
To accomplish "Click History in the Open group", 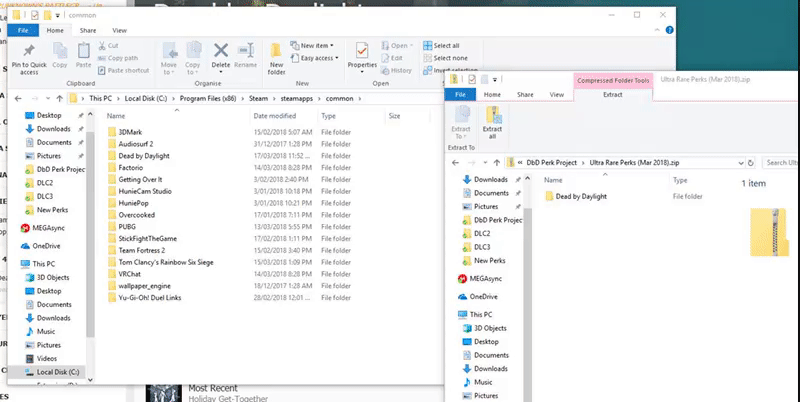I will click(x=396, y=70).
